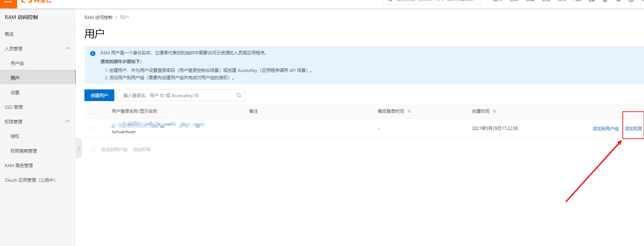
Task: Sort by 最后登录时间 using its sort icon
Action: (409, 111)
